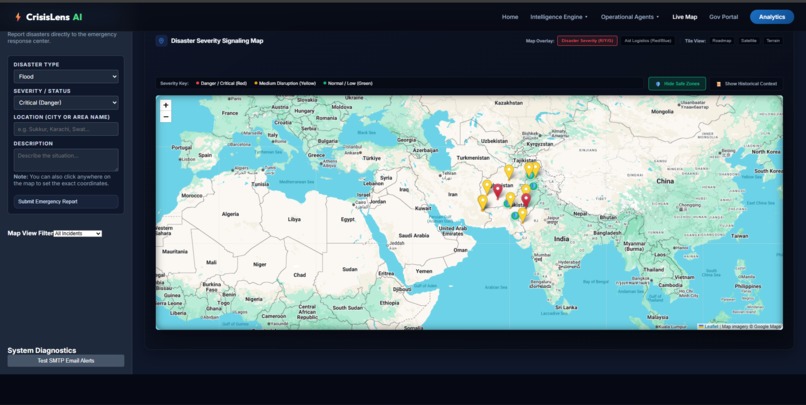Click the southernmost yellow marker near India border

[x=522, y=214]
